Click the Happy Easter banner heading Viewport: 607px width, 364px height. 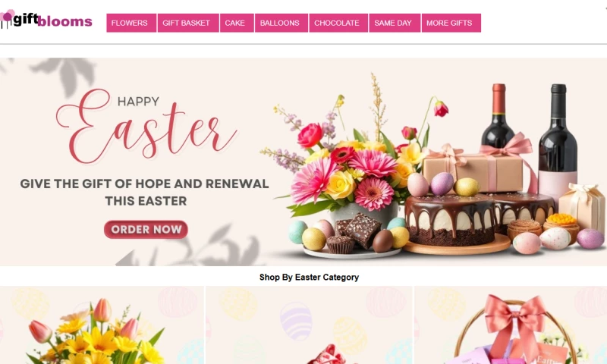(146, 126)
